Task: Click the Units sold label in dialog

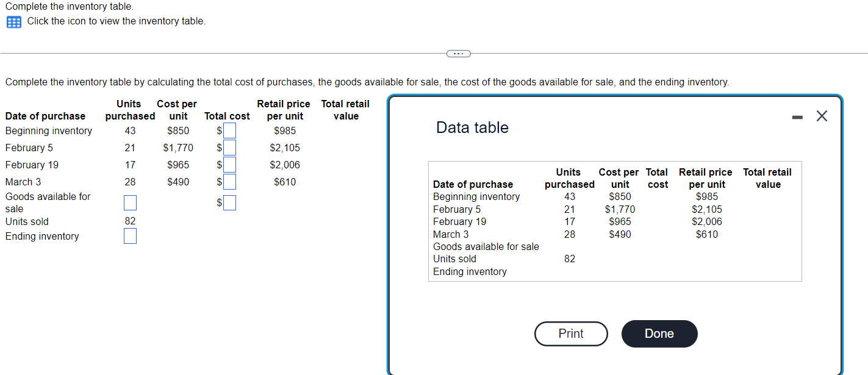Action: pos(454,259)
